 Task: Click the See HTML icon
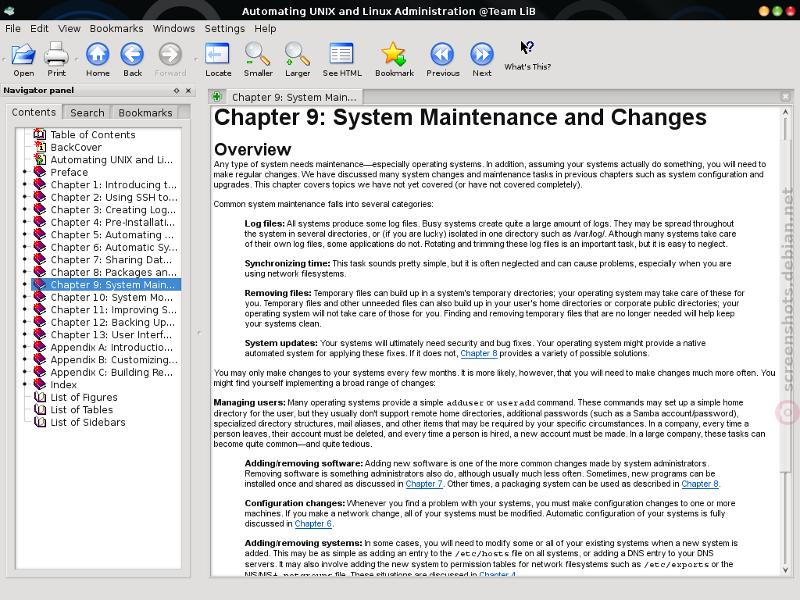point(341,54)
